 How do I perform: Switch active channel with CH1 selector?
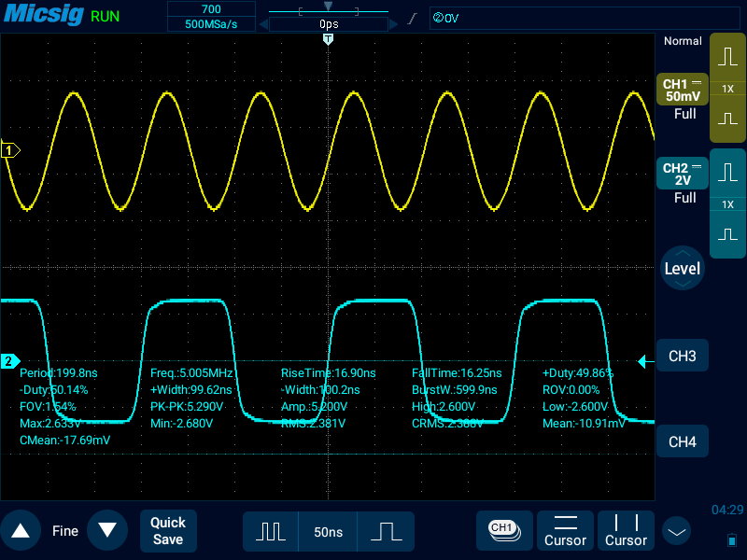click(504, 531)
